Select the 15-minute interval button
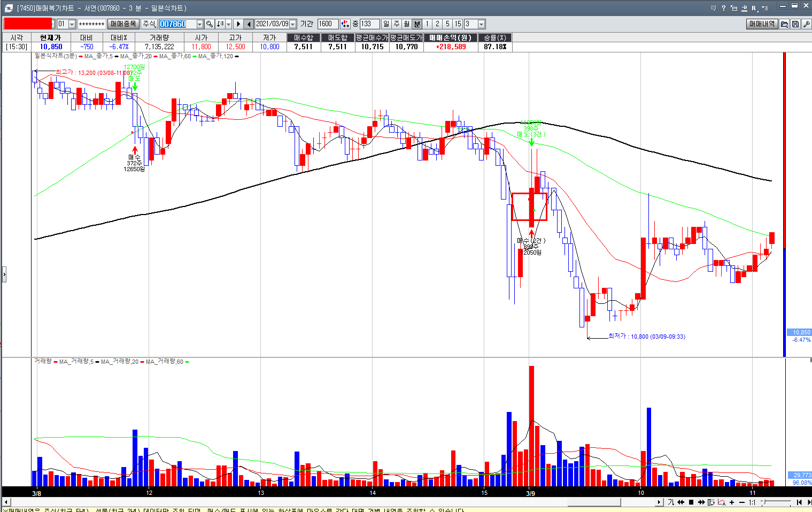Viewport: 812px width, 512px height. pyautogui.click(x=458, y=24)
